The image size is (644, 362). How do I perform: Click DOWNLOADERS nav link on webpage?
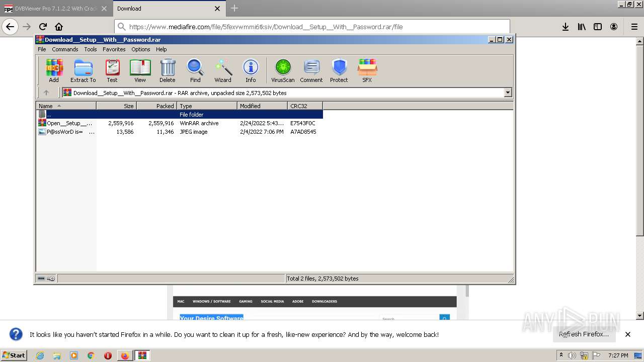[325, 302]
